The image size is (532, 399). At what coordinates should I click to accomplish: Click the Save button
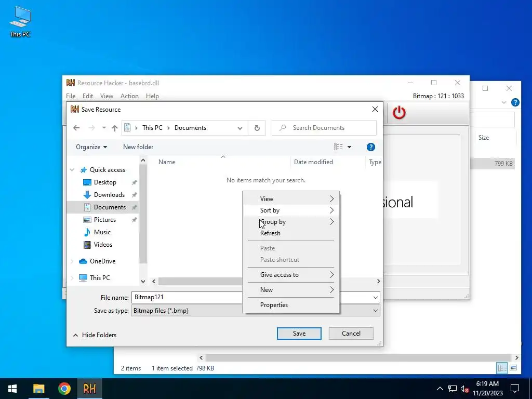pyautogui.click(x=299, y=334)
